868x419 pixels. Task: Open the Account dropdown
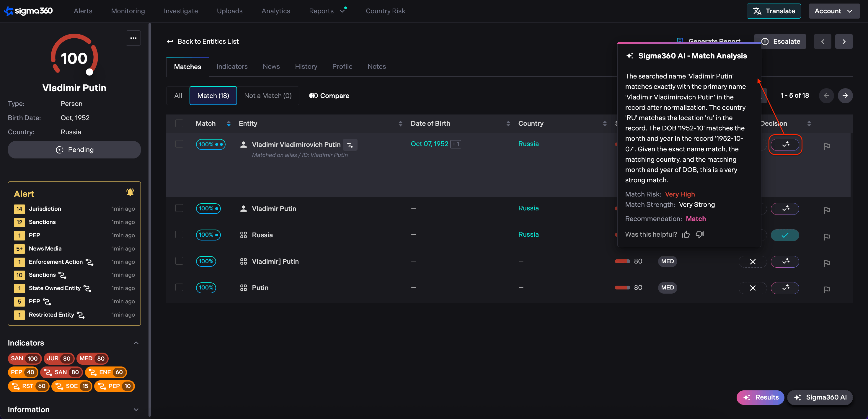click(x=833, y=11)
